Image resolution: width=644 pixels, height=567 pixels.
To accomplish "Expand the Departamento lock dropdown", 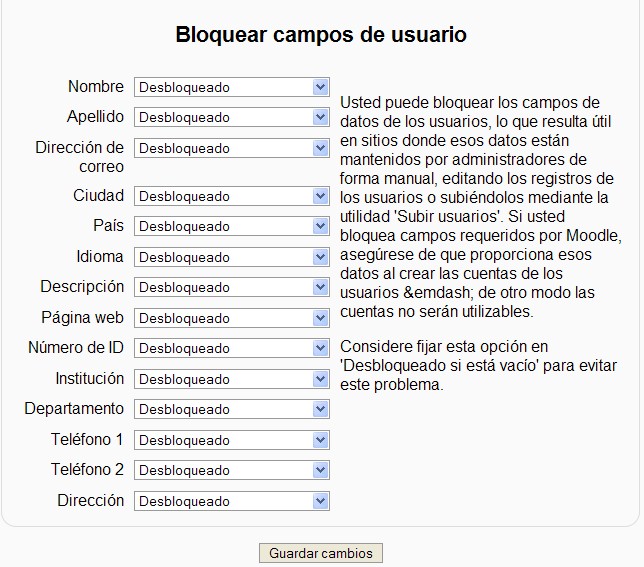I will pyautogui.click(x=231, y=409).
